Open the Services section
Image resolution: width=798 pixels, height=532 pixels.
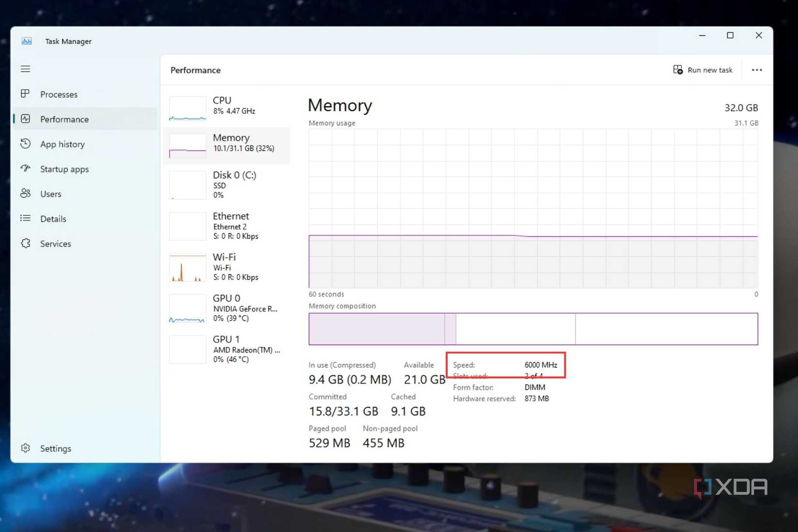tap(55, 243)
